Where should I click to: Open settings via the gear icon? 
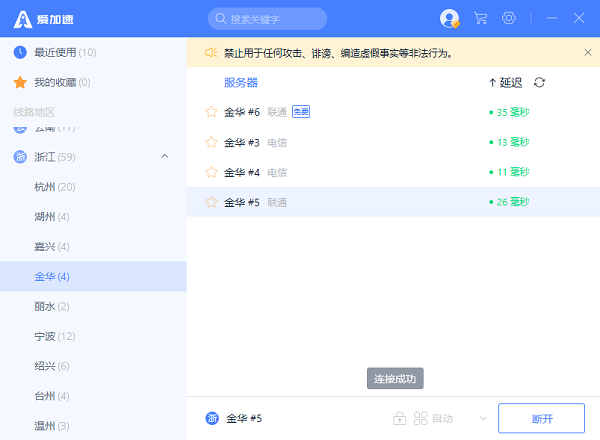point(509,18)
